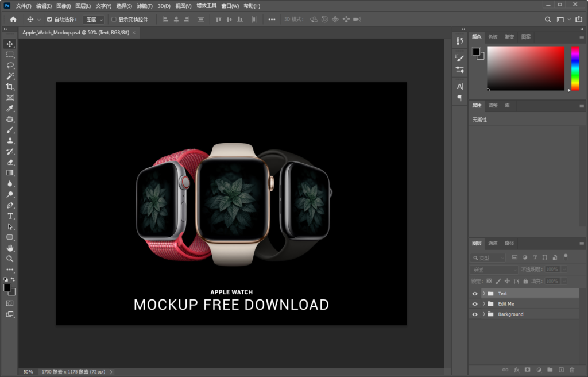Click the toolbar foreground color swatch
Viewport: 588px width, 377px height.
(x=7, y=287)
